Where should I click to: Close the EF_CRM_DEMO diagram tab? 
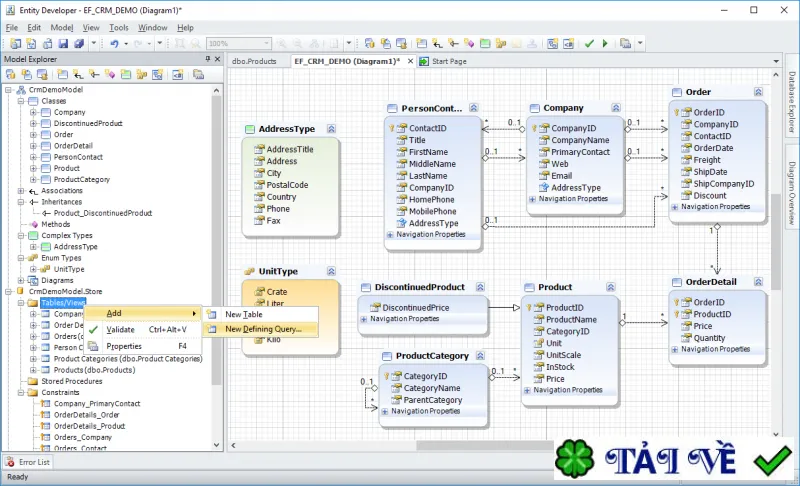click(410, 61)
